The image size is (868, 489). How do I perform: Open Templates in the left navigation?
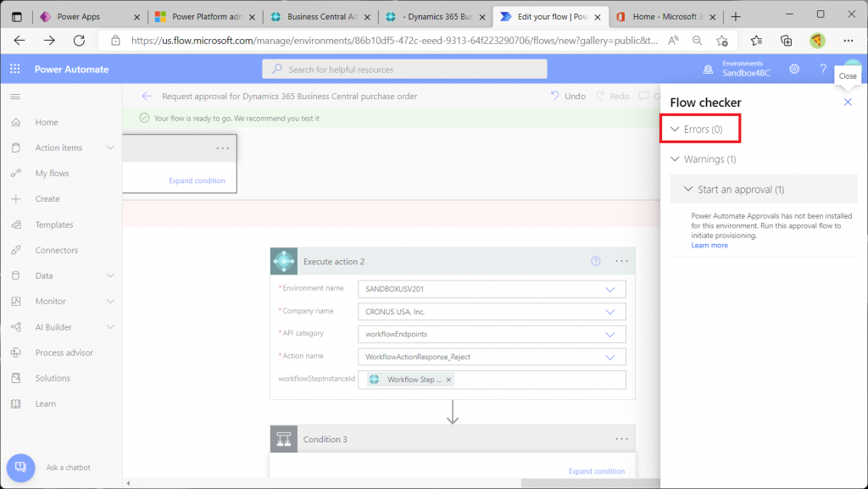click(54, 225)
